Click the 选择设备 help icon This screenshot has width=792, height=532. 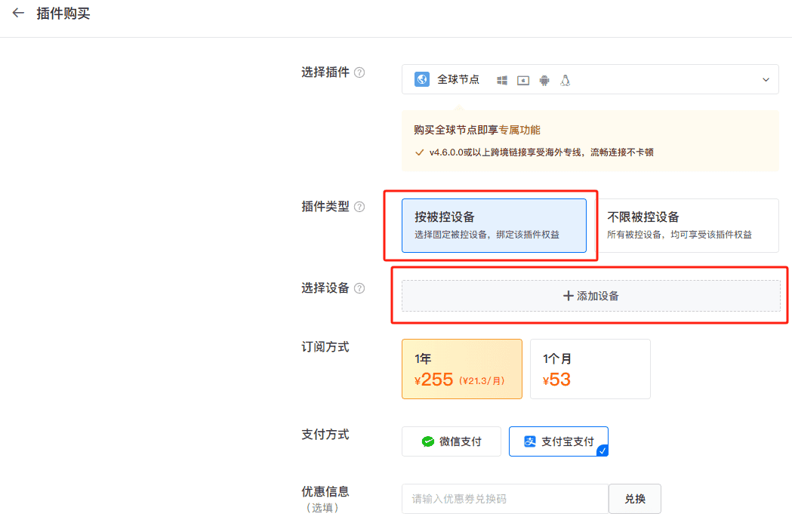pyautogui.click(x=361, y=288)
